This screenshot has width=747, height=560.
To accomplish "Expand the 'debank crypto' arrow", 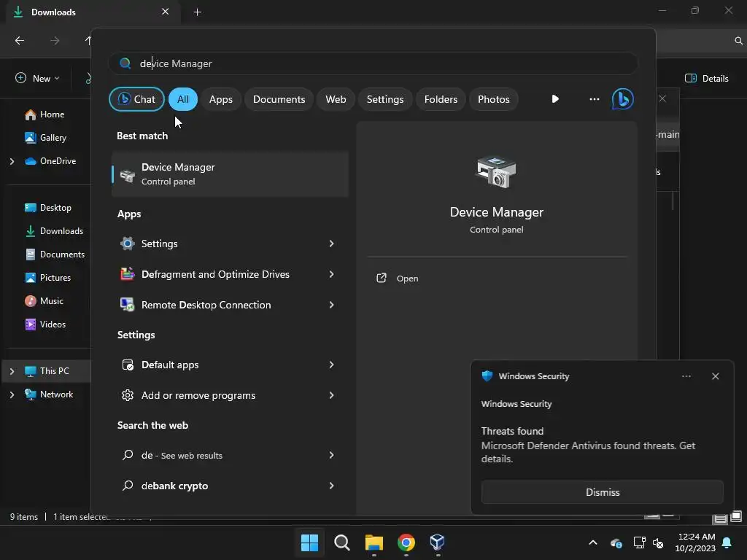I will click(331, 486).
